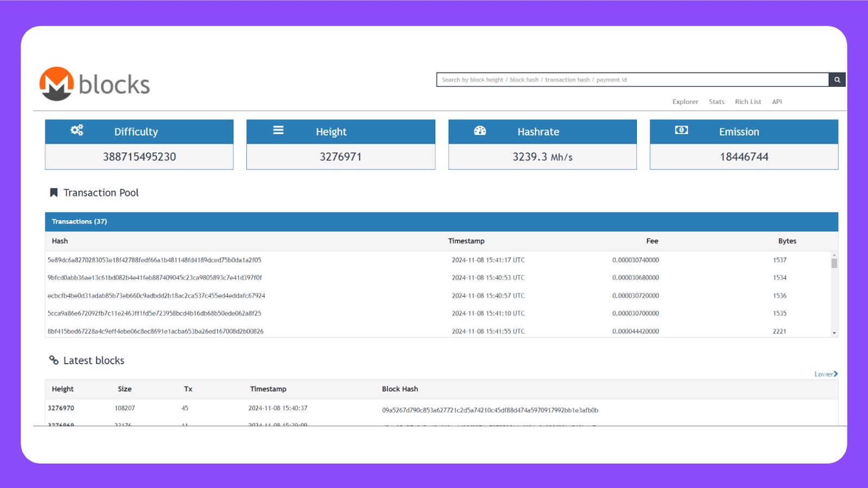This screenshot has height=488, width=868.
Task: Open transaction hash starting with 5e89dc6a
Action: point(154,260)
